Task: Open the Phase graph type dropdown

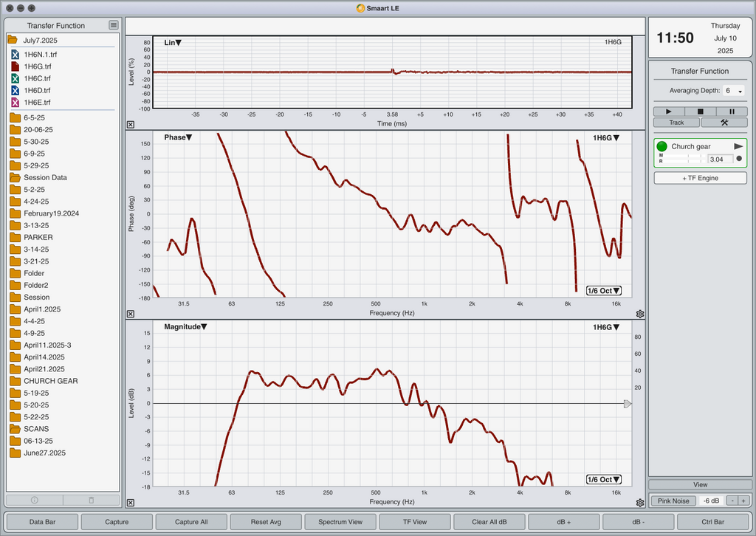Action: point(178,137)
